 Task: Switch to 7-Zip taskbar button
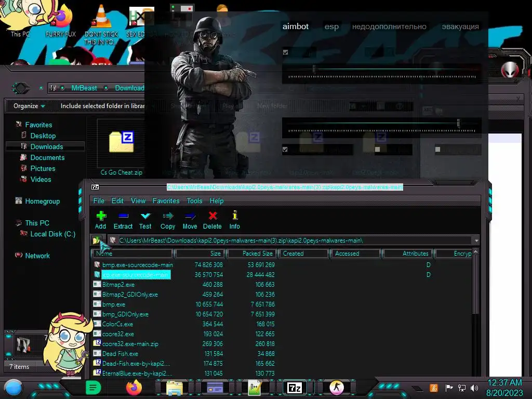coord(295,388)
